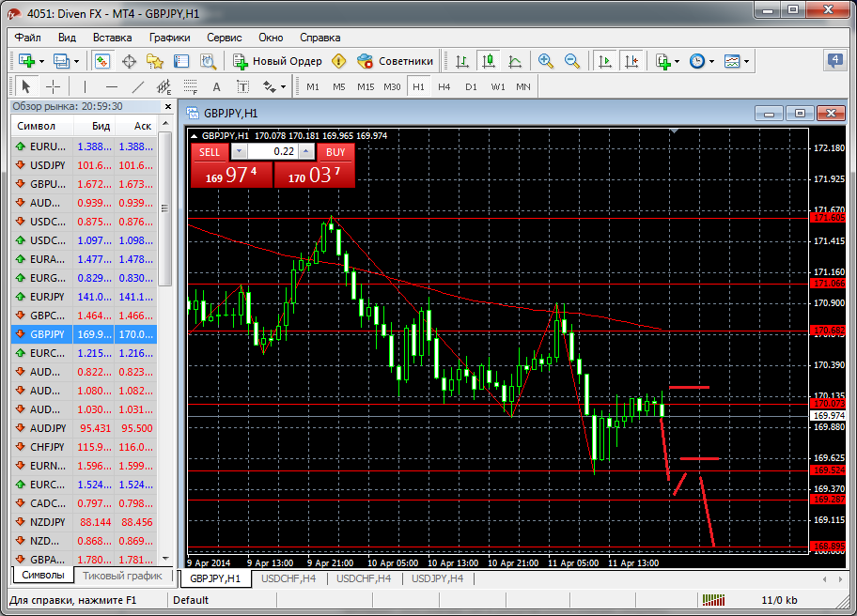
Task: Switch to the USDJPY,H4 chart tab
Action: pos(438,578)
